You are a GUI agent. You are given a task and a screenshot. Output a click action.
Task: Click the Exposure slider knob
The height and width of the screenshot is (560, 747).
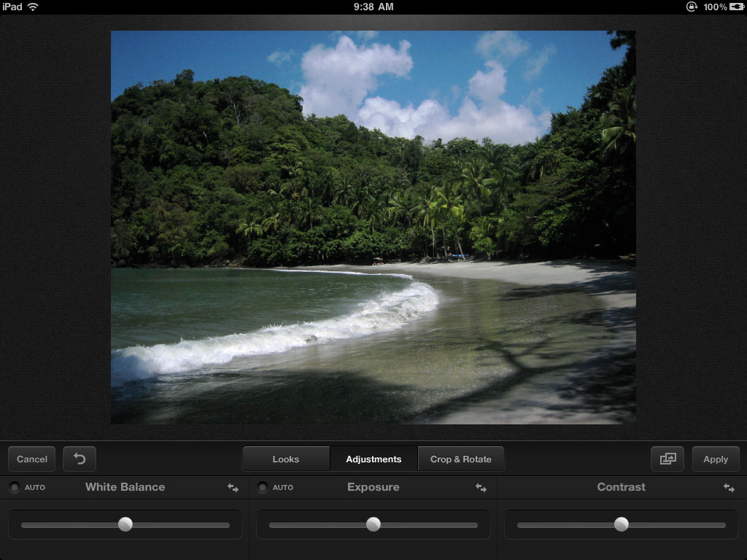[373, 524]
